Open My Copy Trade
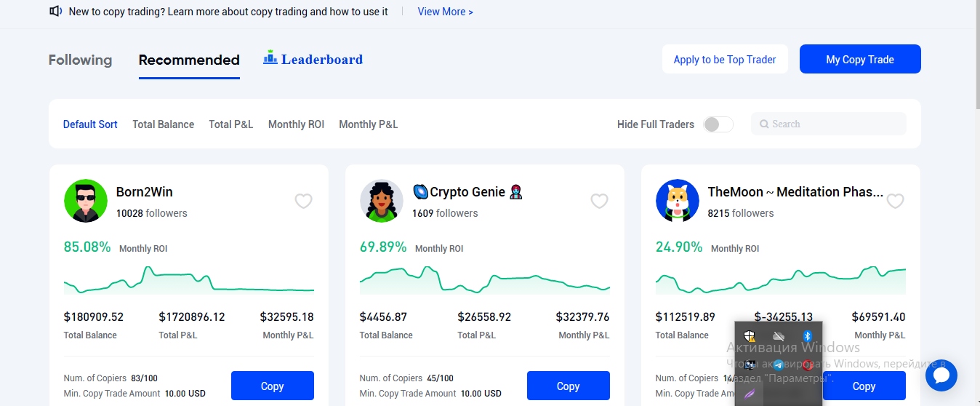Viewport: 980px width, 406px height. 860,59
